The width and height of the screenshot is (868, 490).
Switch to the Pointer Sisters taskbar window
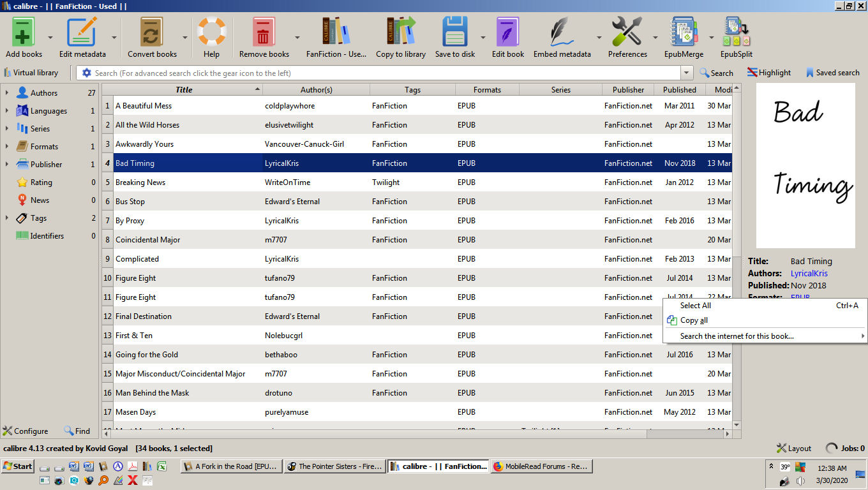point(334,466)
